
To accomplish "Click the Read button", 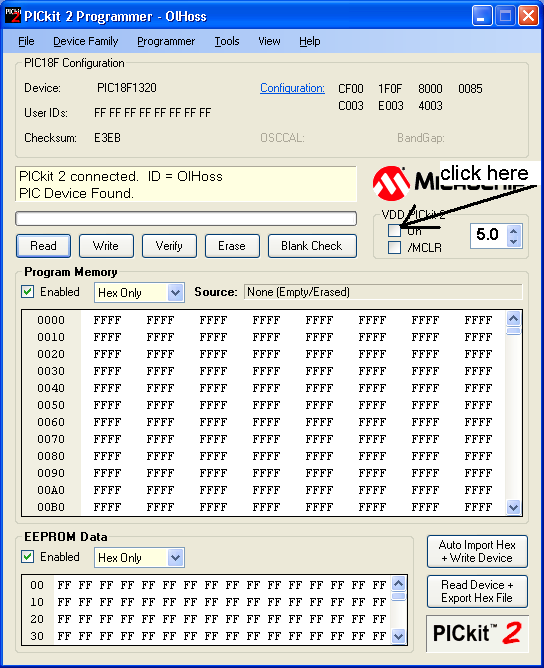I will pos(43,246).
